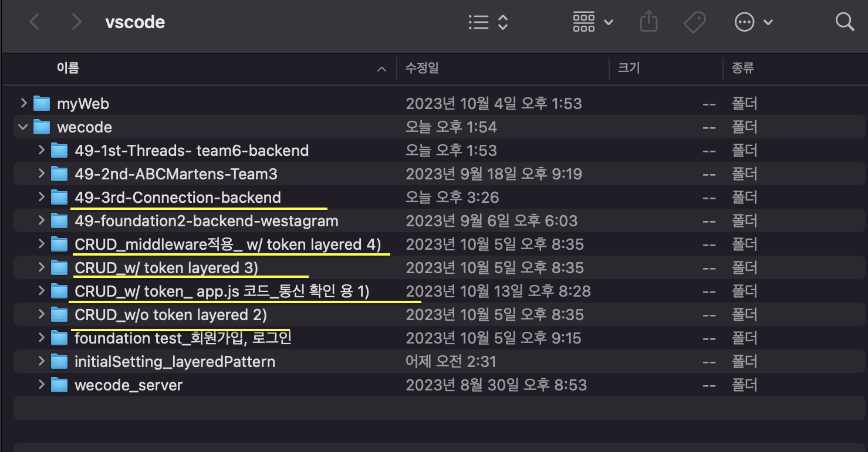868x452 pixels.
Task: Select the 49-3rd-Connection-backend name
Action: tap(178, 198)
